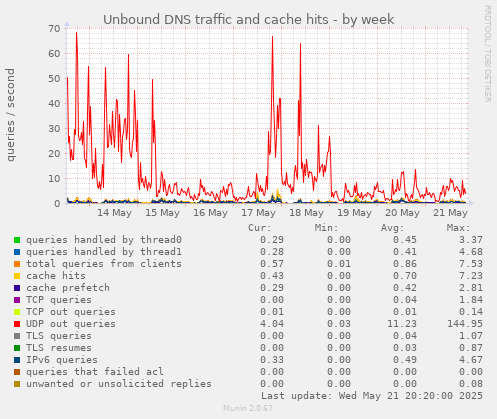497x419 pixels.
Task: Select the 'TCP out queries' legend label
Action: click(x=71, y=312)
